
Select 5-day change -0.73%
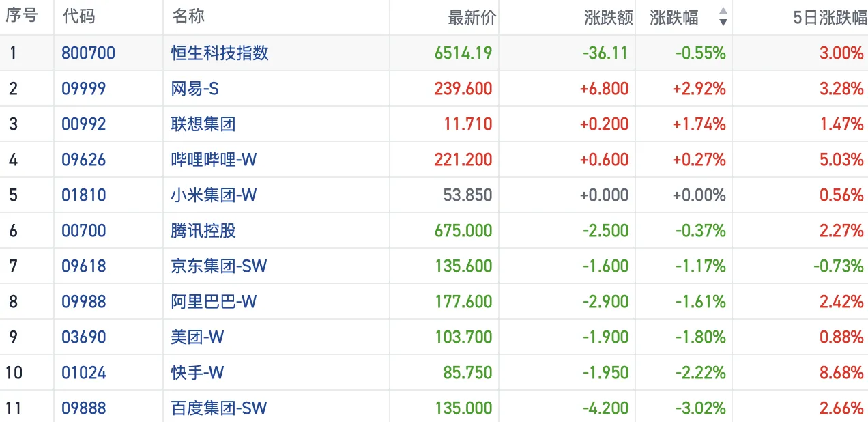(839, 266)
